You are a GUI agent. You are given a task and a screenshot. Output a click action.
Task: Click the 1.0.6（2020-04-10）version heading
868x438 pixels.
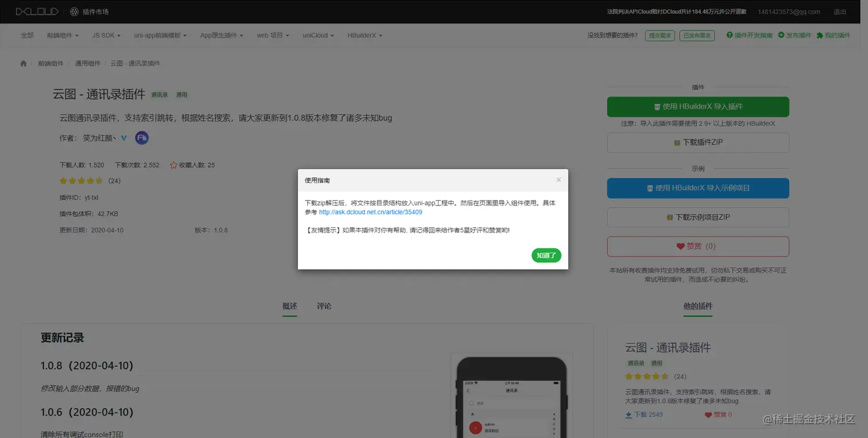[87, 412]
